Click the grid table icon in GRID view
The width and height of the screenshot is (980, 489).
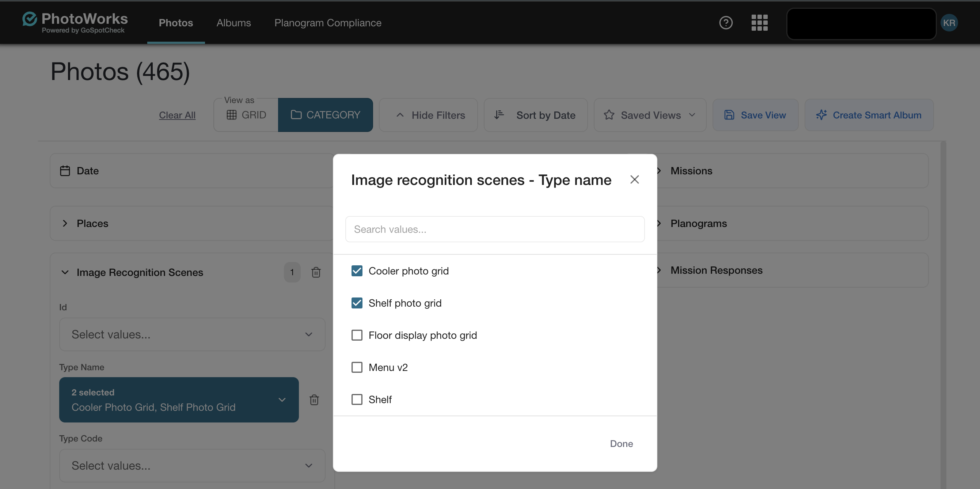tap(231, 114)
